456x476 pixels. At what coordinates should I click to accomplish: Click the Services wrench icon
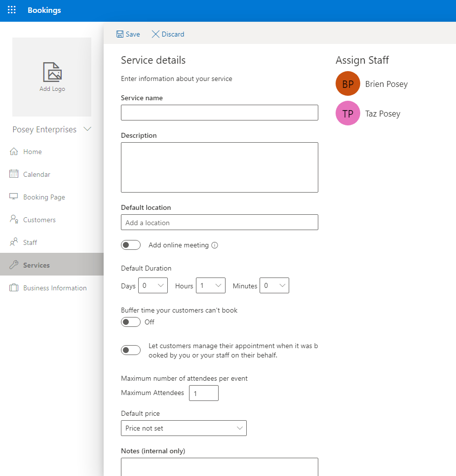[x=14, y=265]
